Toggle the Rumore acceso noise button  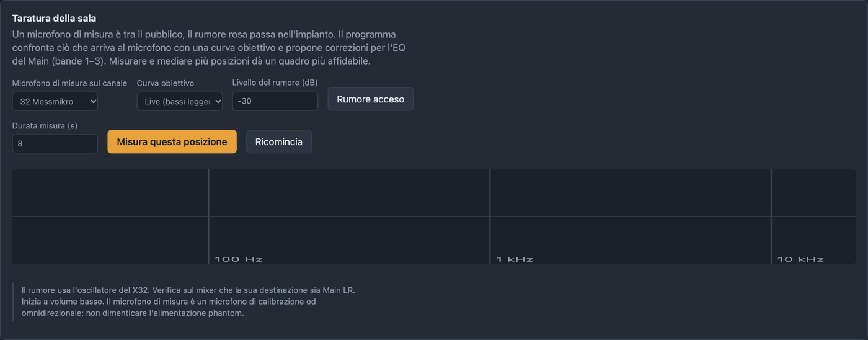point(370,99)
